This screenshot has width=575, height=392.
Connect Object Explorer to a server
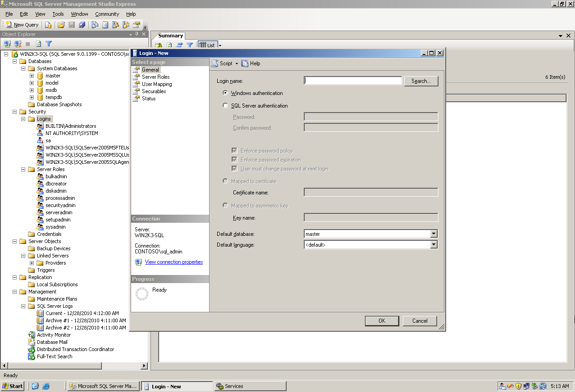point(6,44)
